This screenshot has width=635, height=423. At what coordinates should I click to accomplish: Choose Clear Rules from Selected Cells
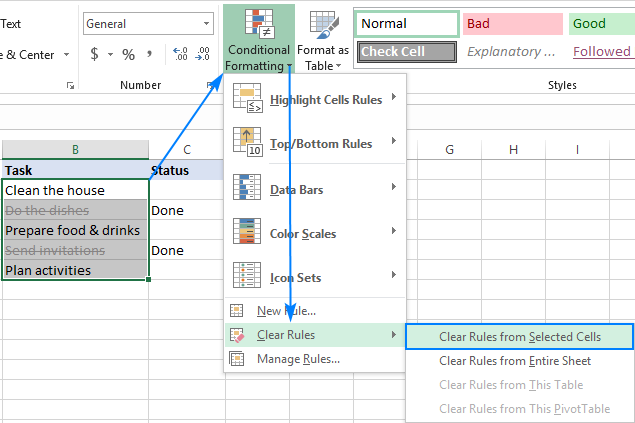518,337
